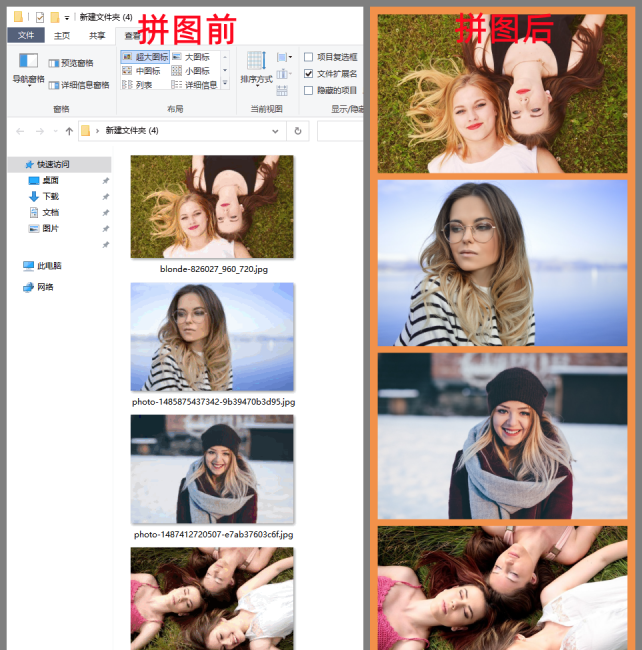Screen dimensions: 642x650
Task: Click the search box
Action: click(x=340, y=131)
